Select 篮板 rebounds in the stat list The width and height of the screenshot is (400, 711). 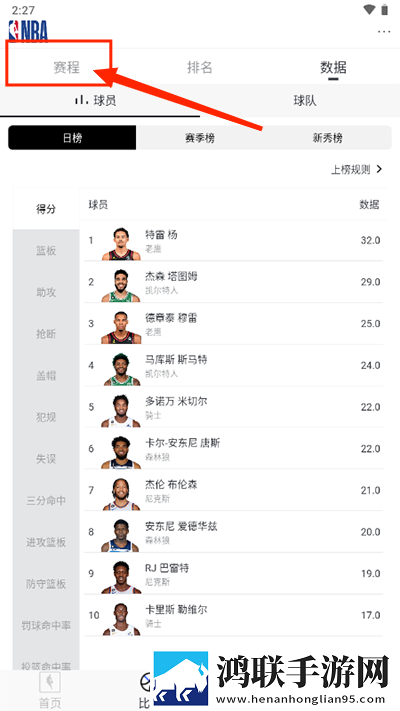(x=46, y=250)
